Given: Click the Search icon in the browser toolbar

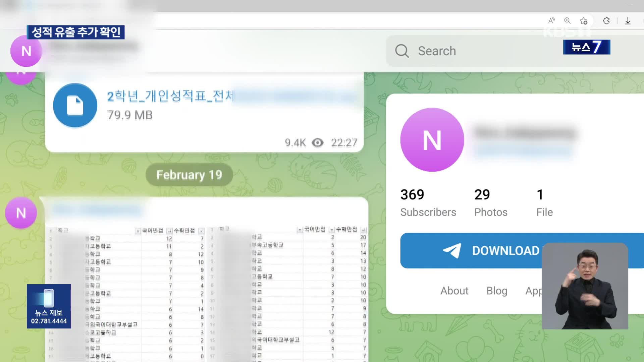Looking at the screenshot, I should (568, 21).
